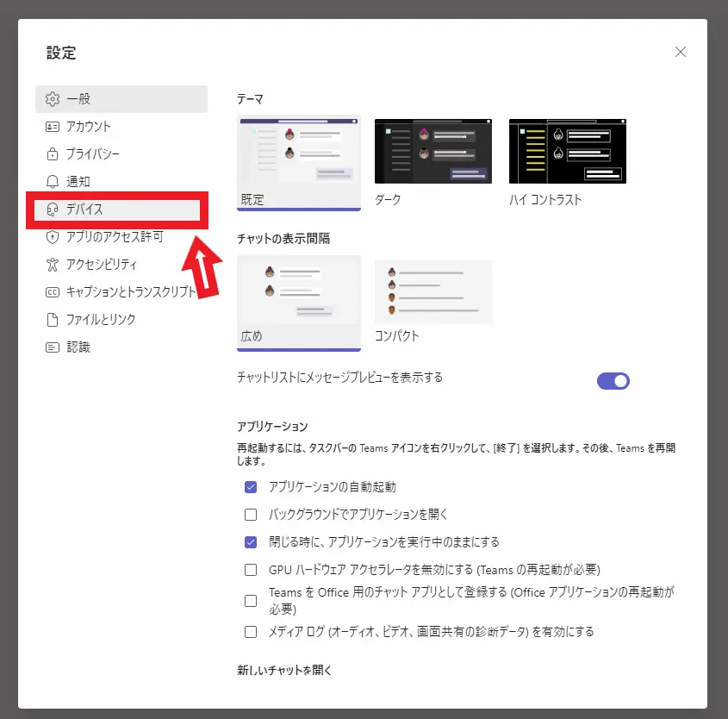This screenshot has height=719, width=728.
Task: Click the ID card icon beside アカウント
Action: pyautogui.click(x=53, y=127)
